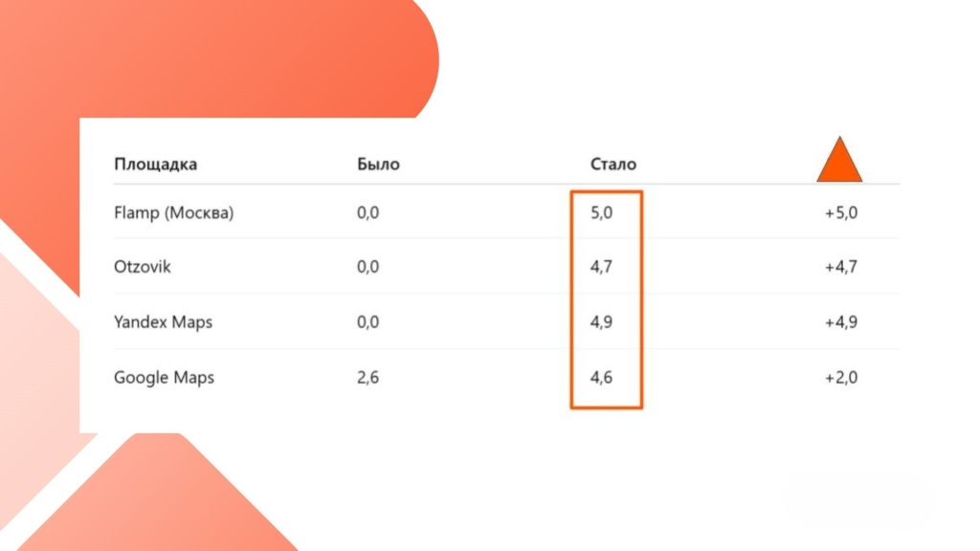Select the 4,6 Google Maps rating
This screenshot has height=551, width=980.
tap(602, 377)
